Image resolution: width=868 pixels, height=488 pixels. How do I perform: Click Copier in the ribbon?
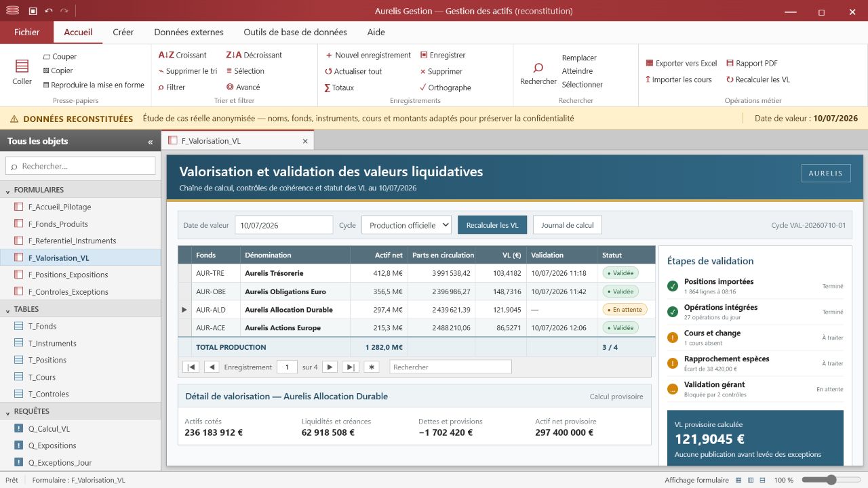57,70
